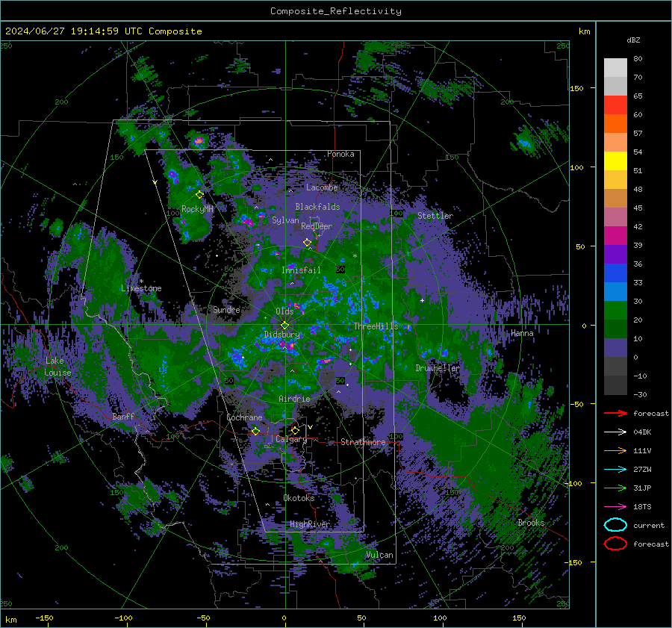This screenshot has height=628, width=672.
Task: Click the cyan 'current' ellipse legend icon
Action: 615,525
